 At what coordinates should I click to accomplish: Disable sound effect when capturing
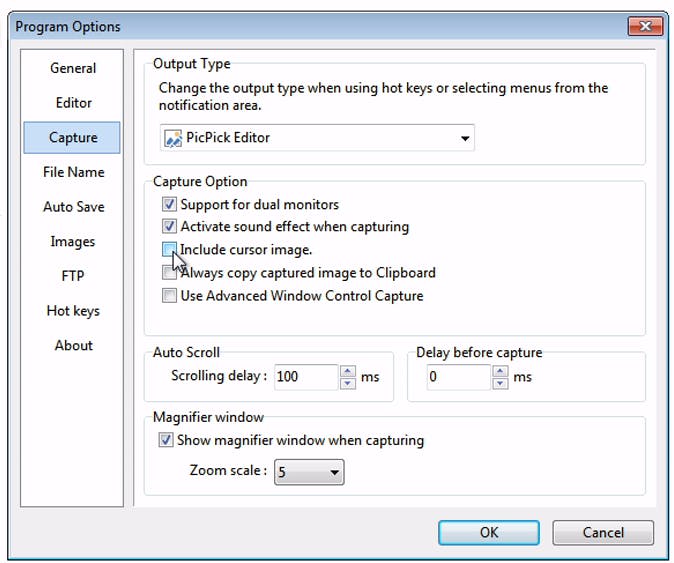pos(169,227)
